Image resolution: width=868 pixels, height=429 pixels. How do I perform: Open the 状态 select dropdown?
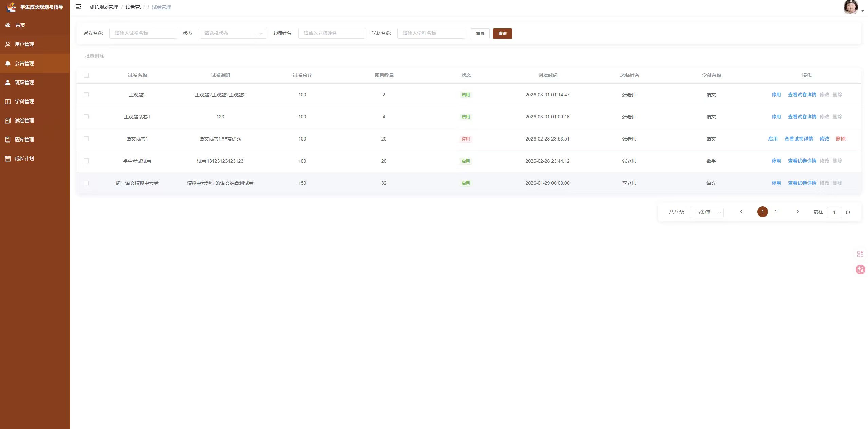click(x=233, y=33)
